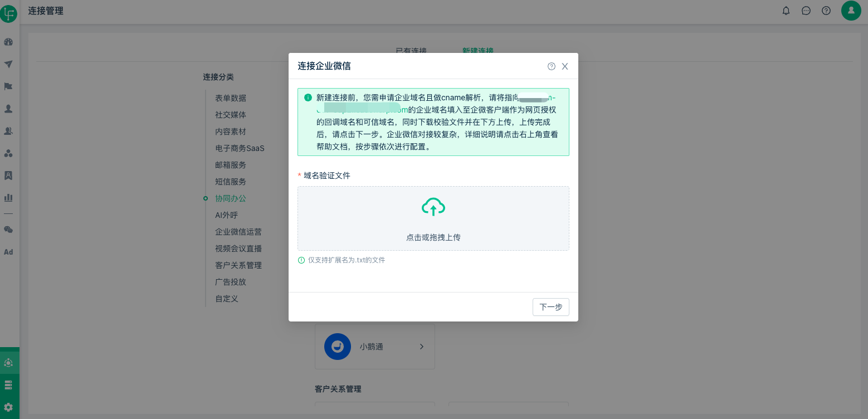
Task: Open the connection hub icon in green sidebar
Action: (8, 363)
